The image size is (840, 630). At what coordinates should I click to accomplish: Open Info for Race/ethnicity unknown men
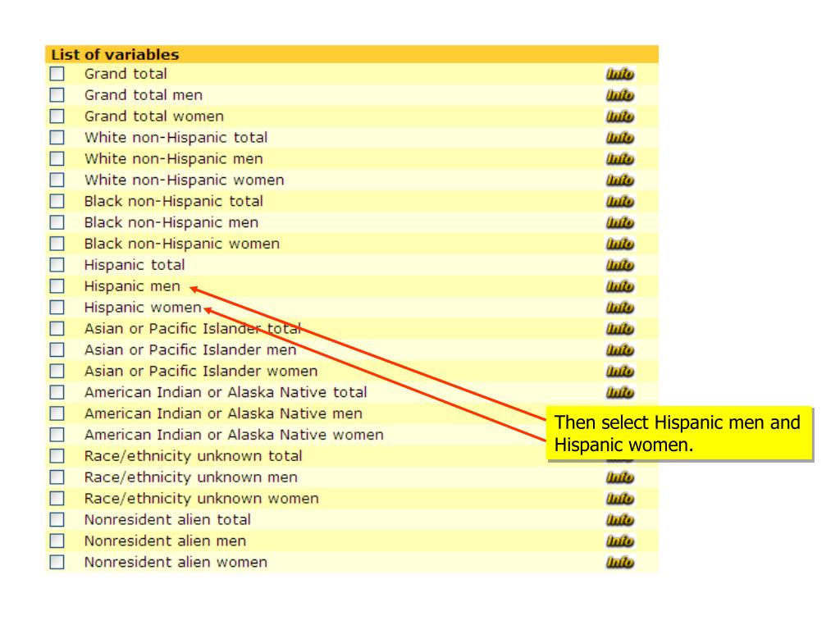point(620,477)
